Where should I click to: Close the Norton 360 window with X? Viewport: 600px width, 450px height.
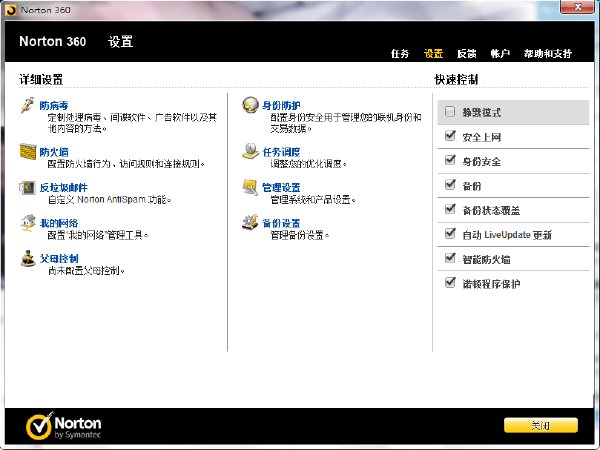pos(578,7)
